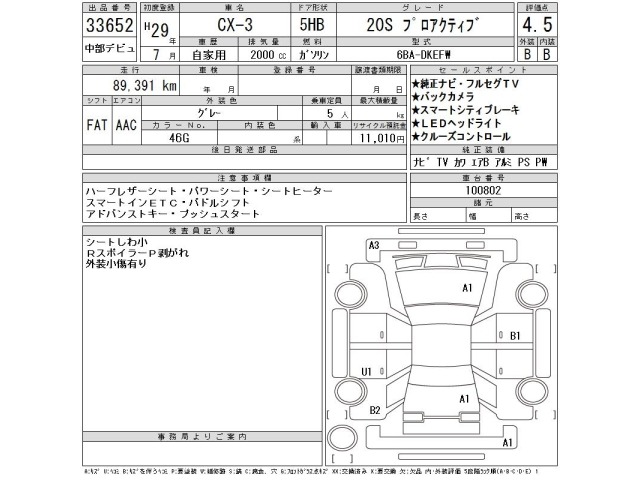Select the B2 mark on the diagram
Screen dimensions: 640x480
[375, 410]
